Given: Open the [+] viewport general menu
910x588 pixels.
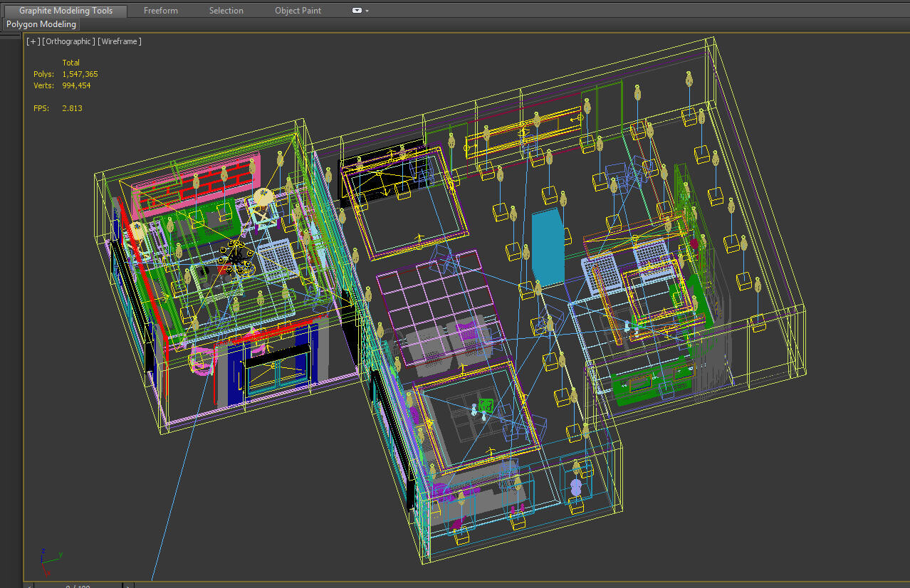Looking at the screenshot, I should [x=33, y=41].
